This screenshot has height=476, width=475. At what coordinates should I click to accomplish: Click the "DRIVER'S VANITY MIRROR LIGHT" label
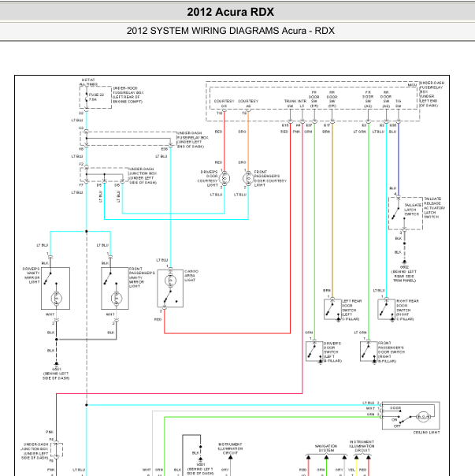[32, 275]
